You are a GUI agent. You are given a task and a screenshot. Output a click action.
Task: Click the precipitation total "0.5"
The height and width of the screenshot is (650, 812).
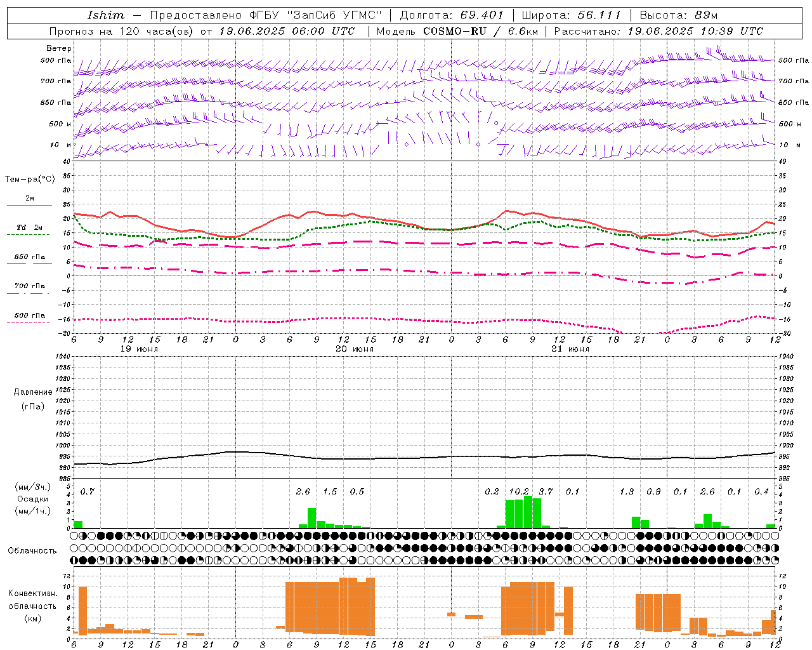click(357, 492)
